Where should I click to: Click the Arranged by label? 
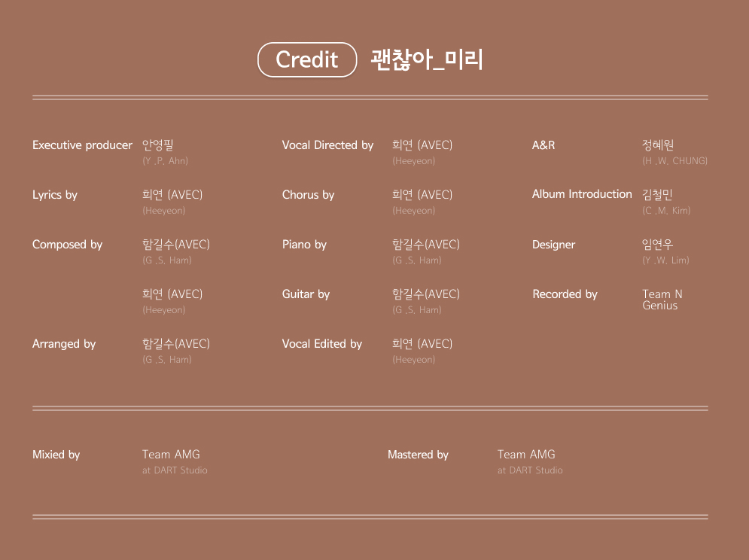tap(64, 344)
